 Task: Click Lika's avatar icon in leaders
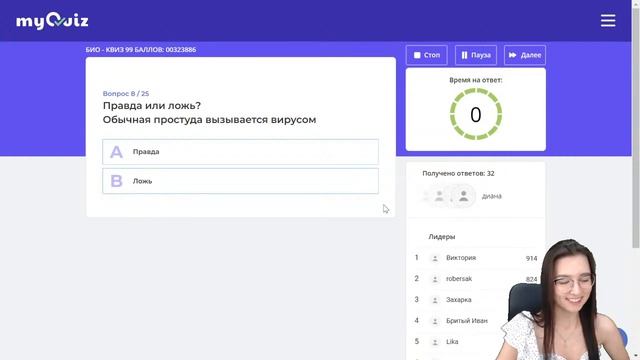(435, 342)
